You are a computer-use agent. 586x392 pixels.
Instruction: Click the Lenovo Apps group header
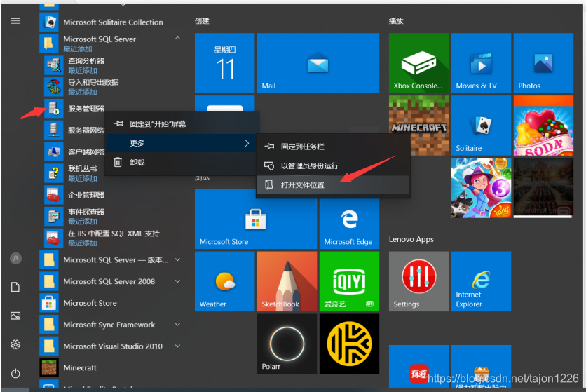coord(411,239)
